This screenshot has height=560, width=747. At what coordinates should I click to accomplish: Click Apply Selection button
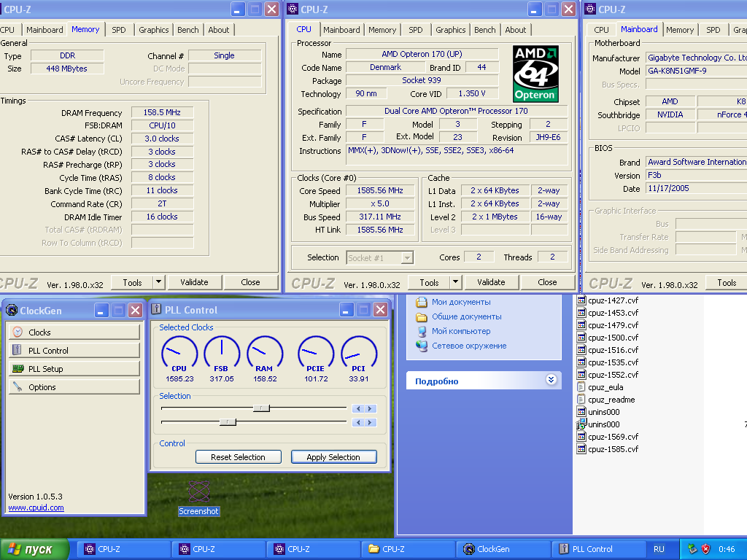[x=333, y=456]
